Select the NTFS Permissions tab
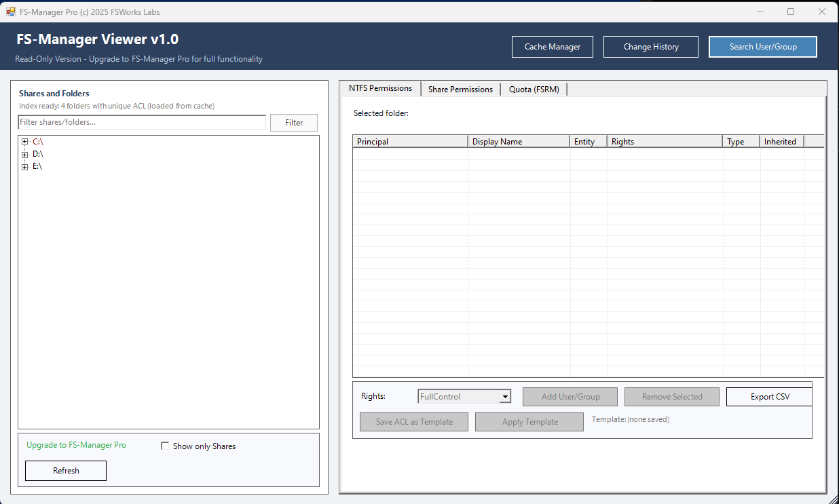Screen dimensions: 839x504 pos(380,88)
